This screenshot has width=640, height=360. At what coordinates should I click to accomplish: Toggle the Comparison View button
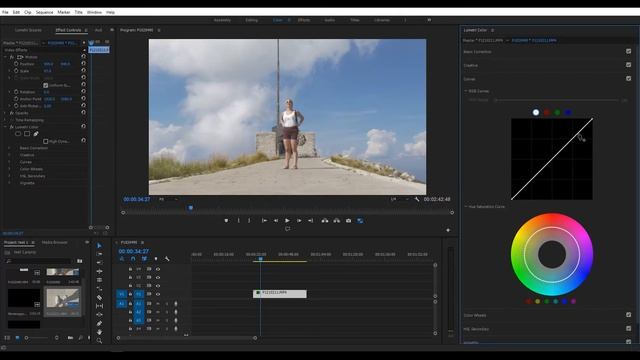pos(360,220)
